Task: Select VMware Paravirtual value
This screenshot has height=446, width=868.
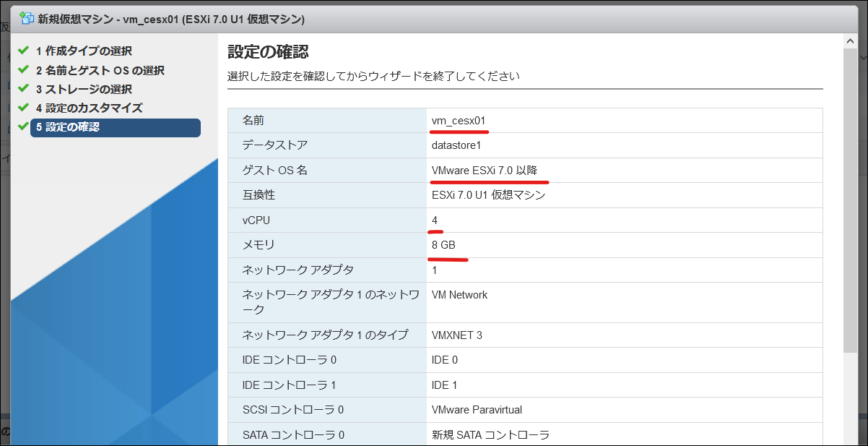Action: [477, 410]
